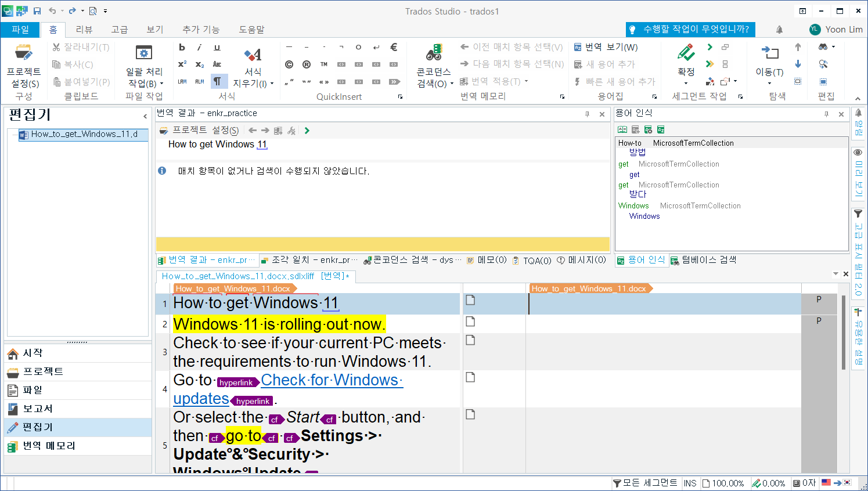Click the first icon in the Term Recognition toolbar
The image size is (868, 491).
[x=622, y=129]
